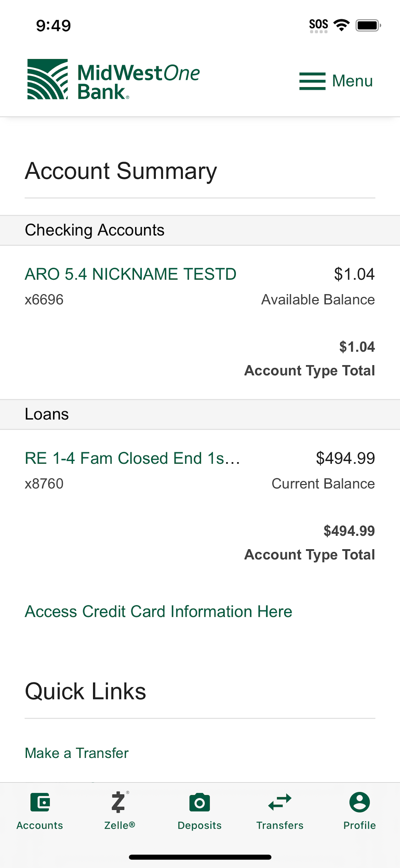
Task: Open the Profile person icon
Action: [x=359, y=802]
